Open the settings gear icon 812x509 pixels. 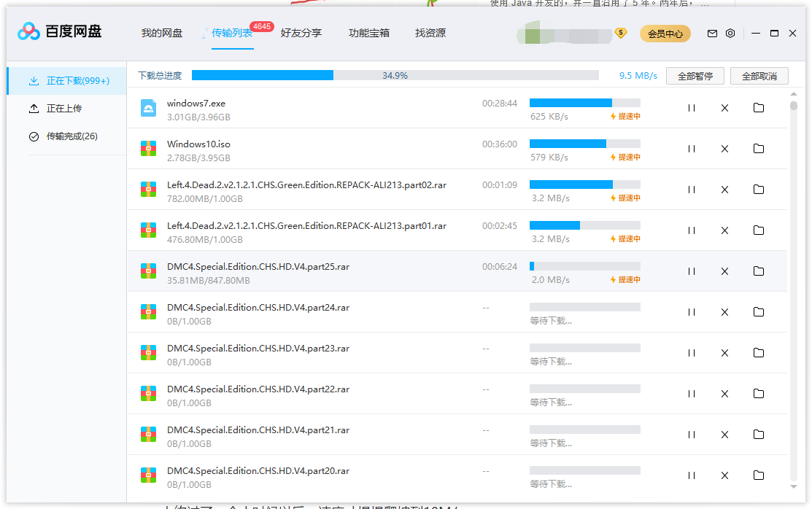pyautogui.click(x=730, y=33)
